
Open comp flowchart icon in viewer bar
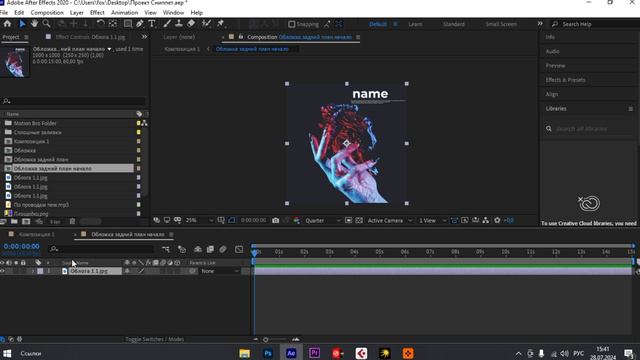tap(486, 220)
